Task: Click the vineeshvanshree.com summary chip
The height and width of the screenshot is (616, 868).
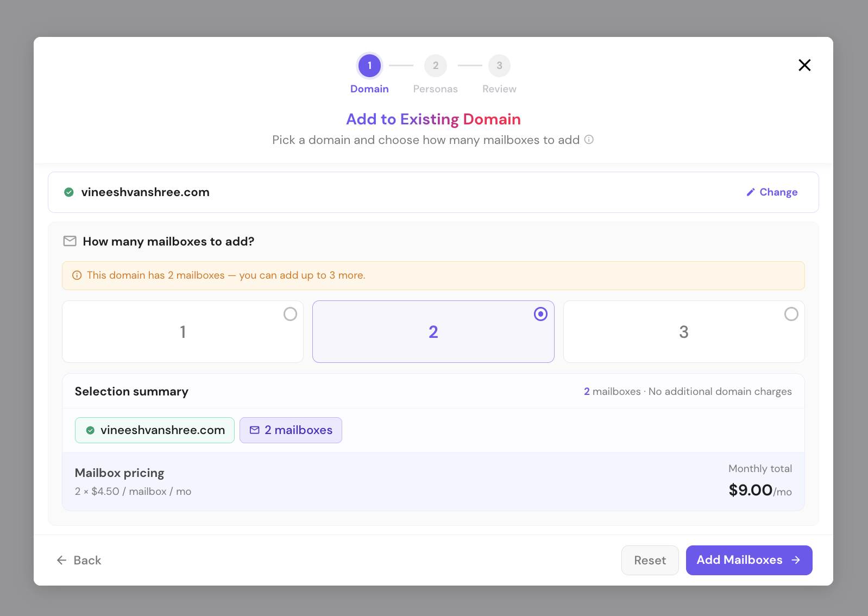Action: tap(155, 430)
